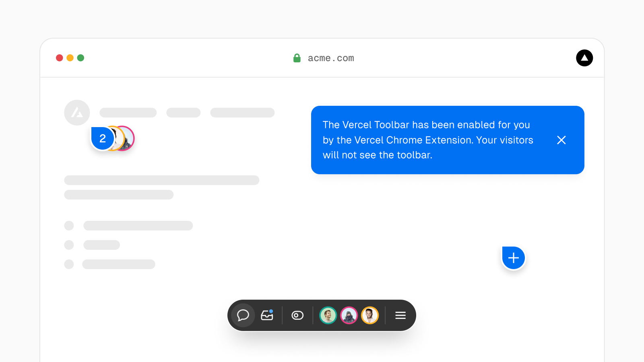Click the gray triangle logo placeholder
The width and height of the screenshot is (644, 362).
pyautogui.click(x=77, y=113)
